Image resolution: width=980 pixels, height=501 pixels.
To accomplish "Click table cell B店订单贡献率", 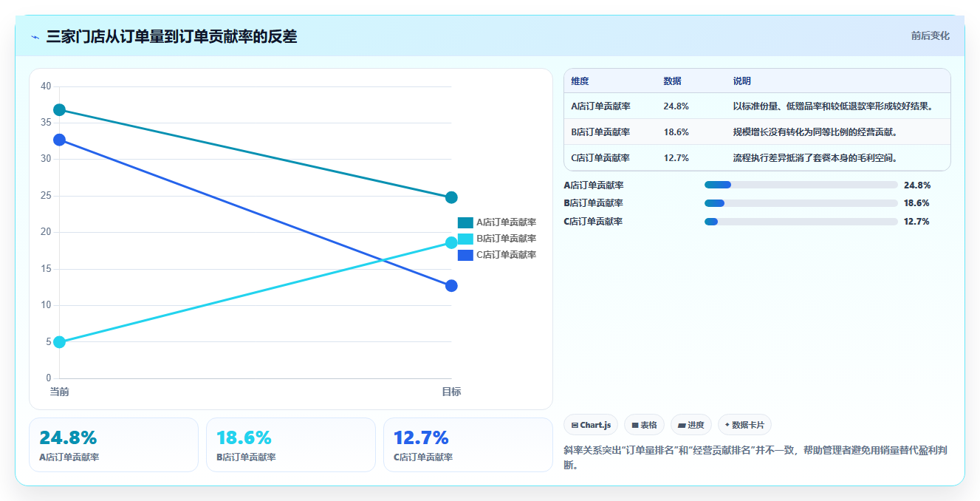I will point(600,132).
